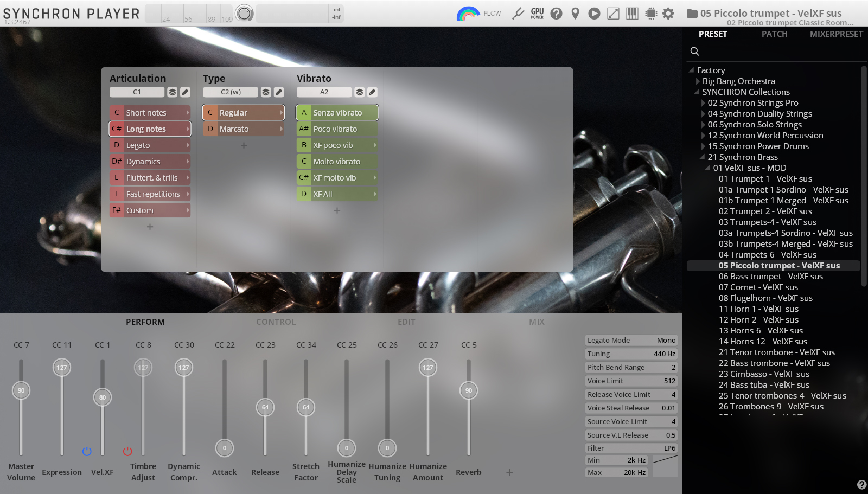Screen dimensions: 868x494
Task: Collapse the SYNCHRON Collections node
Action: coord(697,92)
